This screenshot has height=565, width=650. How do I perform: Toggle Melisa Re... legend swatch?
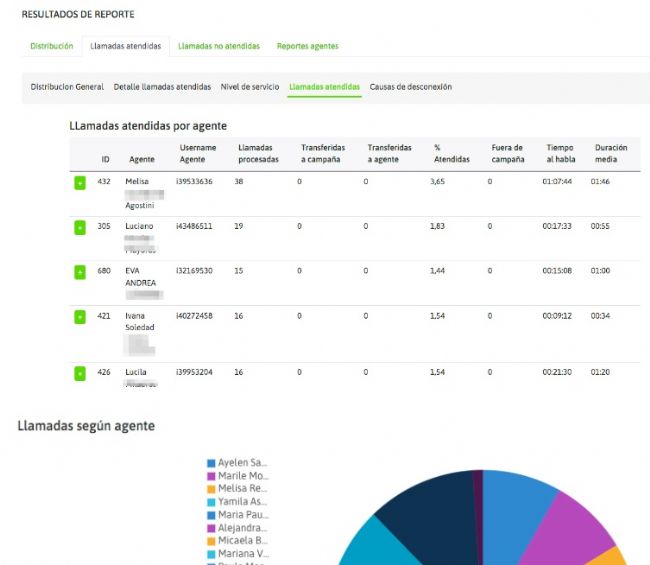211,489
